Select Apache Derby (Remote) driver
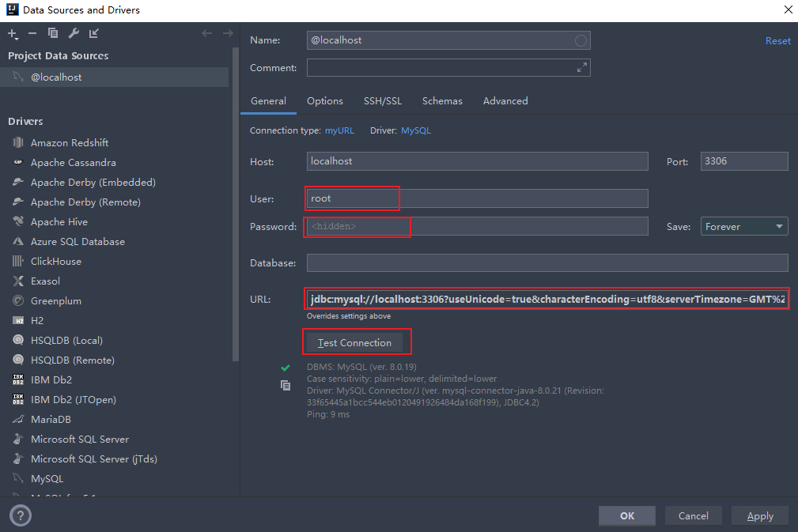This screenshot has width=798, height=532. (x=85, y=202)
